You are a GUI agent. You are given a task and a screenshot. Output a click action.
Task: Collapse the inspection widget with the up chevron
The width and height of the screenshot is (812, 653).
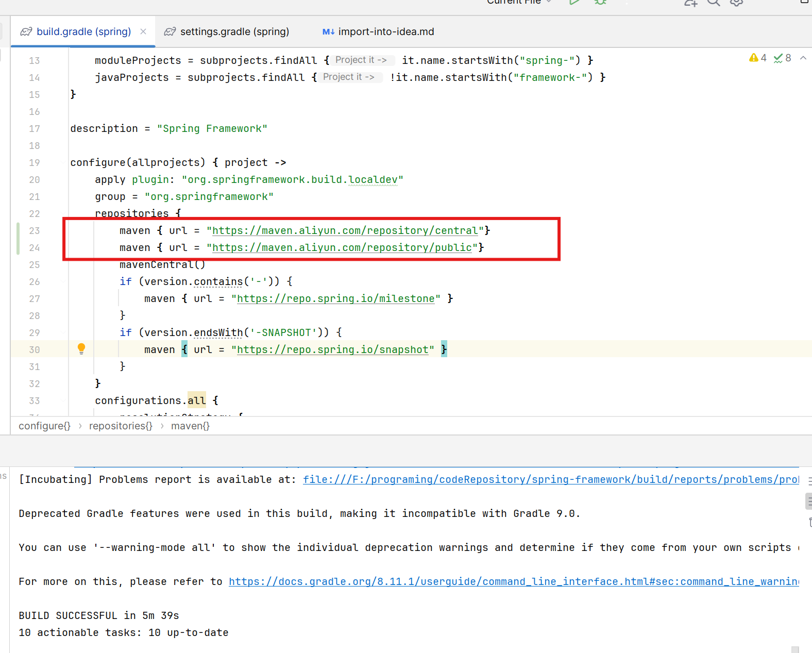[803, 58]
